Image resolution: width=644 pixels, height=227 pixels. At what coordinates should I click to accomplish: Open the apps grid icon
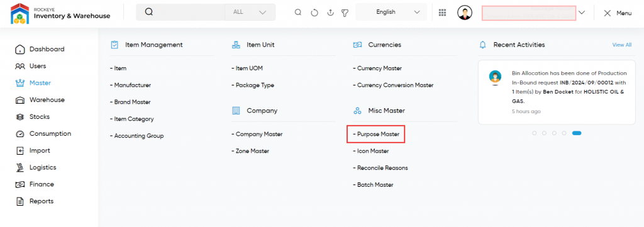pyautogui.click(x=442, y=13)
